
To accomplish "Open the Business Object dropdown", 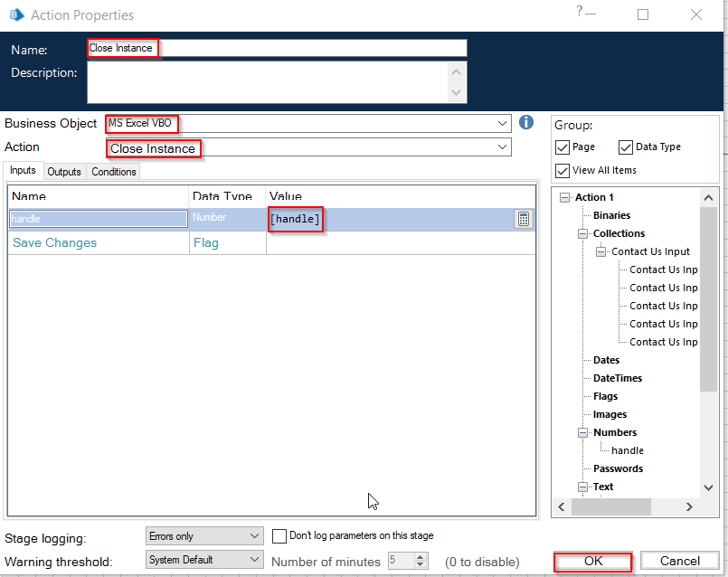I will click(x=502, y=124).
